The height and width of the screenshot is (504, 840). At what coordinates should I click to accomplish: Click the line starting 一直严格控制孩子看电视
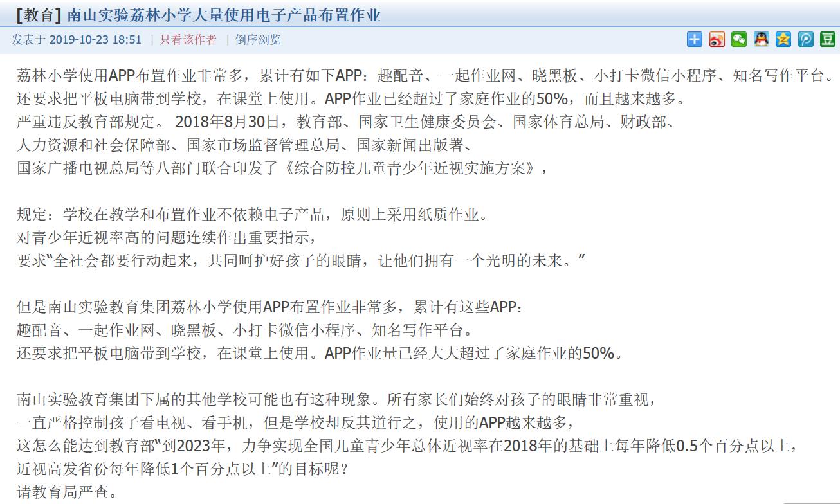pos(295,423)
